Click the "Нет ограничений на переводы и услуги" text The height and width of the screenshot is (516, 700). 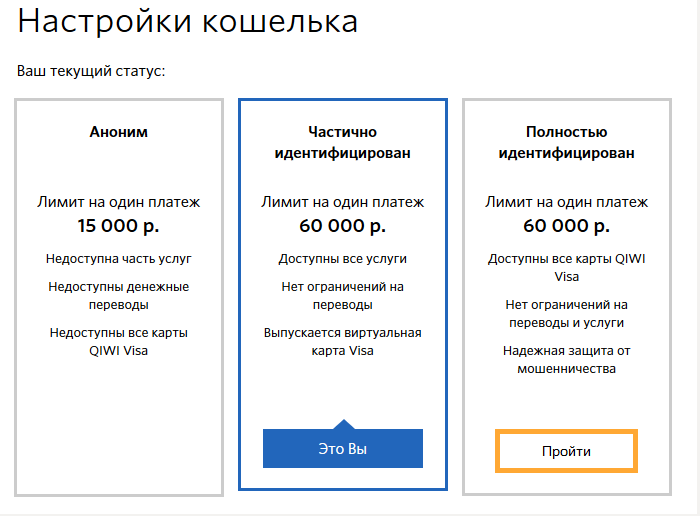pyautogui.click(x=566, y=314)
